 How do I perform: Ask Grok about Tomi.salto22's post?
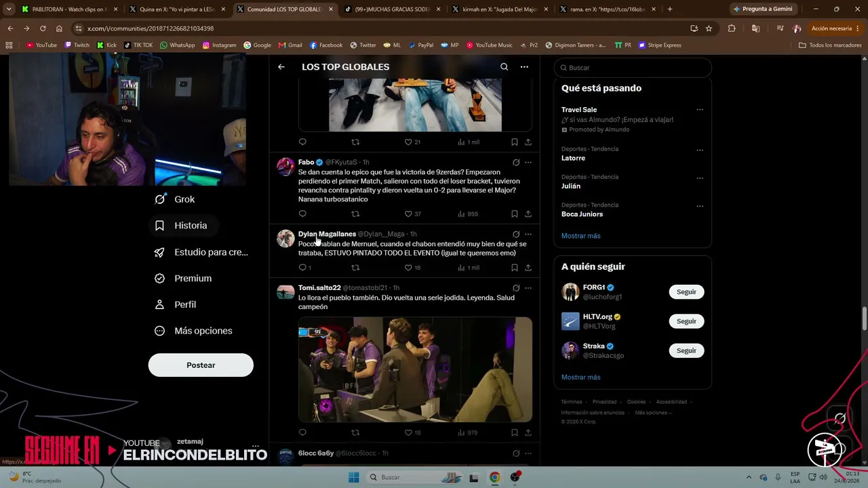tap(516, 288)
